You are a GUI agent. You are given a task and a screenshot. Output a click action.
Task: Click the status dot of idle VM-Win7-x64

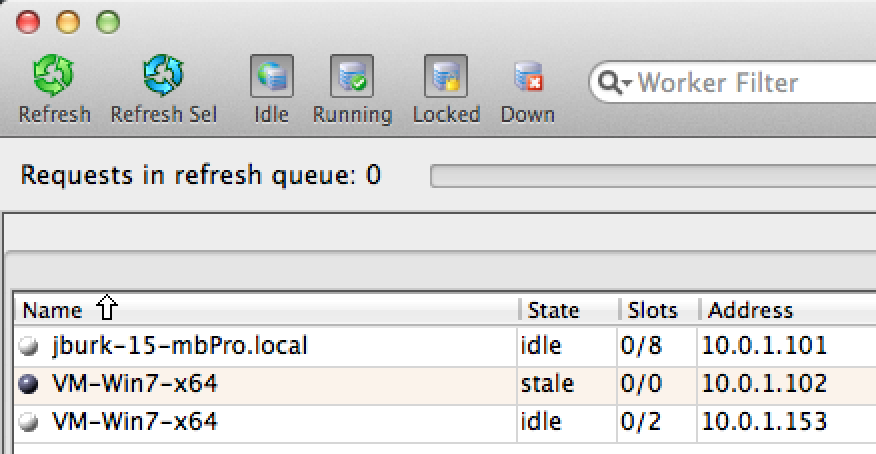[30, 422]
